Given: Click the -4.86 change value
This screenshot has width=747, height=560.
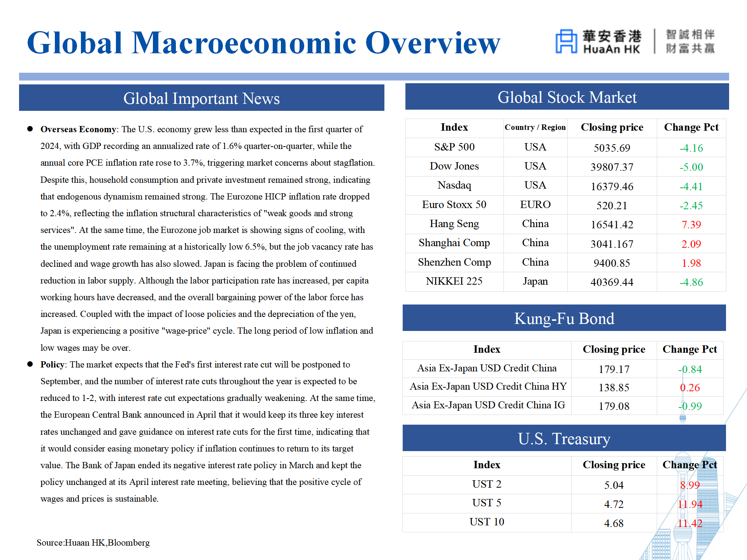Looking at the screenshot, I should 691,282.
